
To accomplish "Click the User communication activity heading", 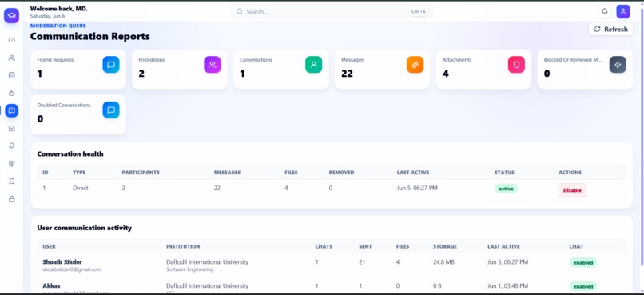I will pos(84,228).
